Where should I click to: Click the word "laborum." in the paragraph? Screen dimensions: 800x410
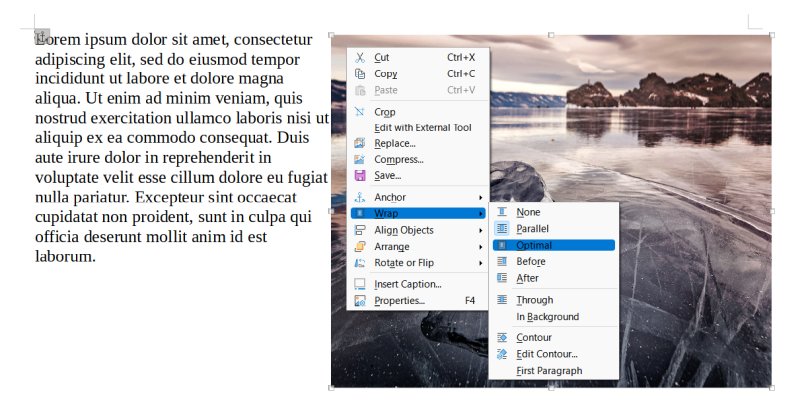[65, 256]
